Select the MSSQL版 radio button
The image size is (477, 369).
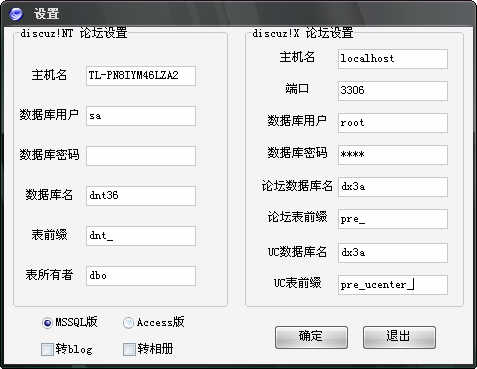coord(47,323)
